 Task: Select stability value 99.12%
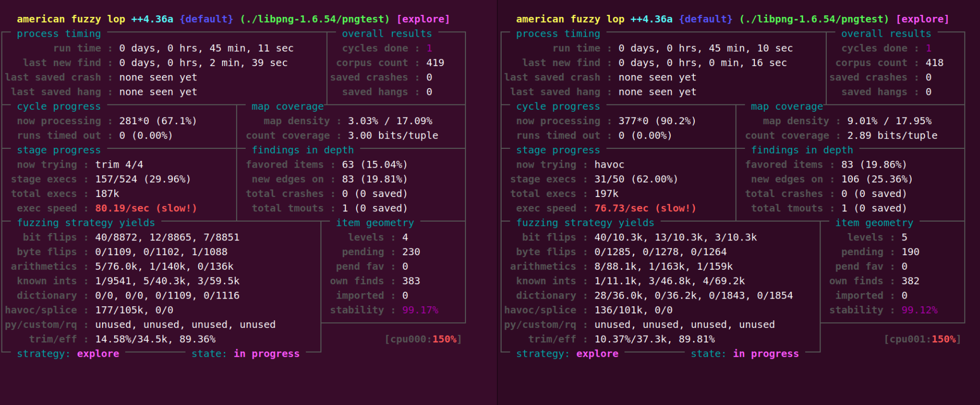click(x=919, y=310)
